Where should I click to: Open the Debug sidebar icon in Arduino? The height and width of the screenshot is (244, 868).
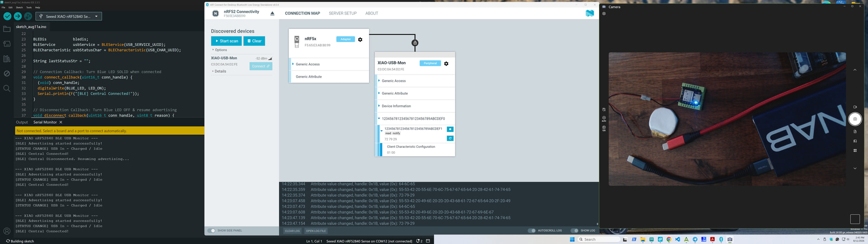pyautogui.click(x=7, y=73)
